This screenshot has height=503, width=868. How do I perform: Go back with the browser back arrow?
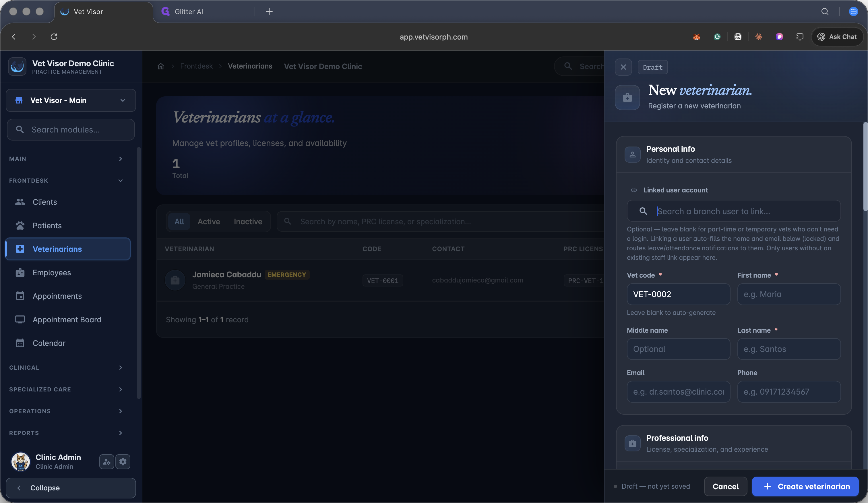pyautogui.click(x=14, y=37)
